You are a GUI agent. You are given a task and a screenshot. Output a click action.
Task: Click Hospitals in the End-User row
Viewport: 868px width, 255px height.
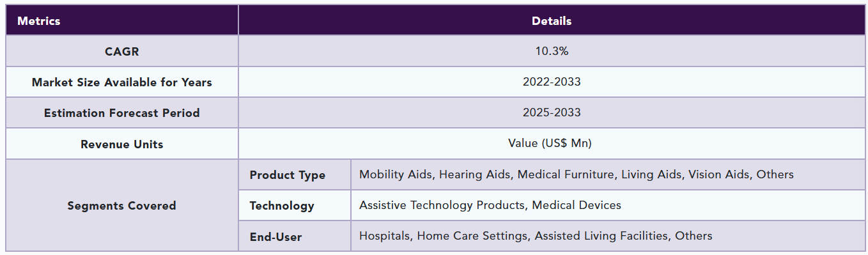tap(385, 236)
